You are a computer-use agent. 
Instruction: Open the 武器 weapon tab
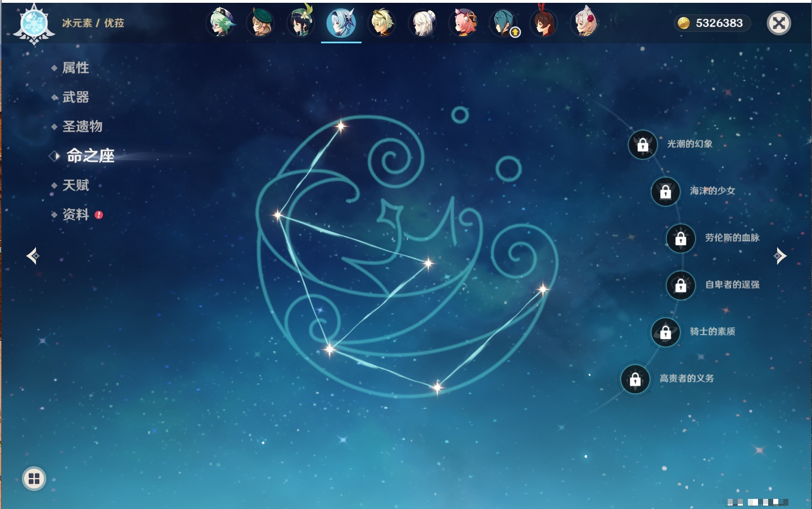pyautogui.click(x=75, y=97)
